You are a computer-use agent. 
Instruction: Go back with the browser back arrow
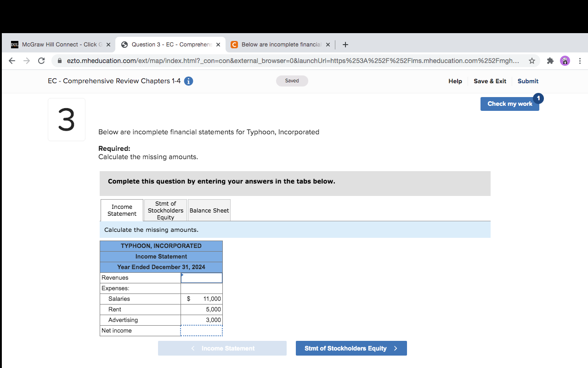pos(12,61)
